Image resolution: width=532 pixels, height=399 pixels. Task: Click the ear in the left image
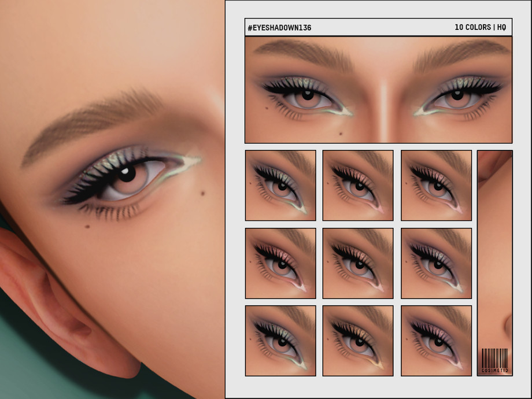click(40, 289)
